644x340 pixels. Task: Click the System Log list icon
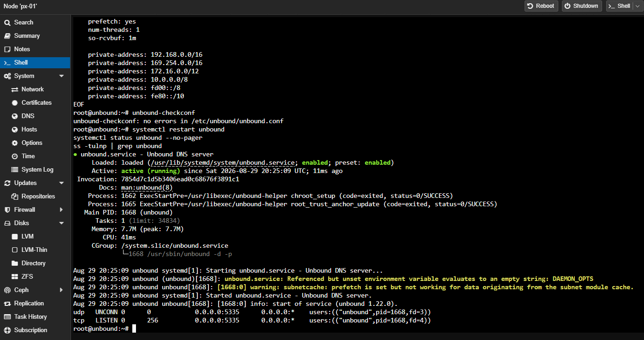pos(14,169)
